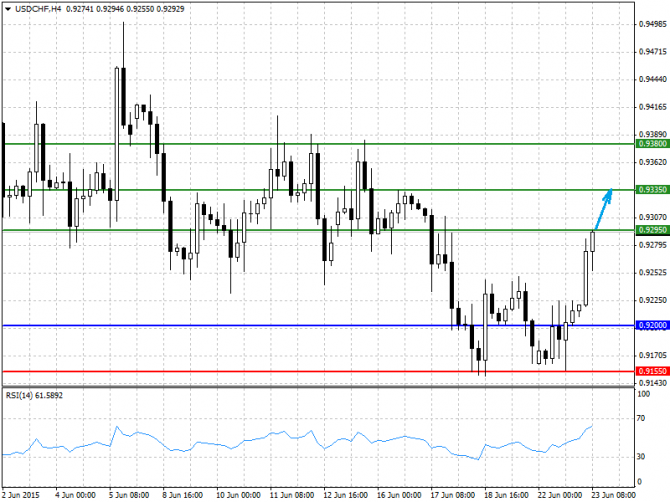Click the 0.94715 price axis label

[653, 52]
